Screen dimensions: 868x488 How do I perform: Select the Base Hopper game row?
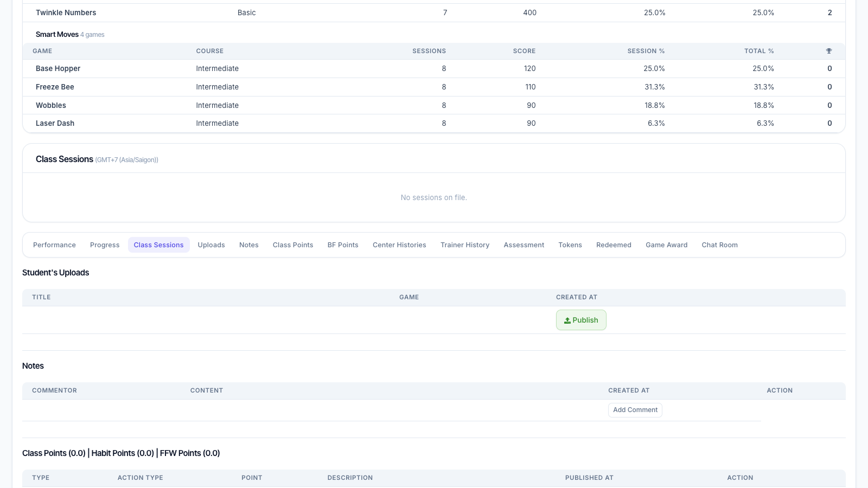434,69
